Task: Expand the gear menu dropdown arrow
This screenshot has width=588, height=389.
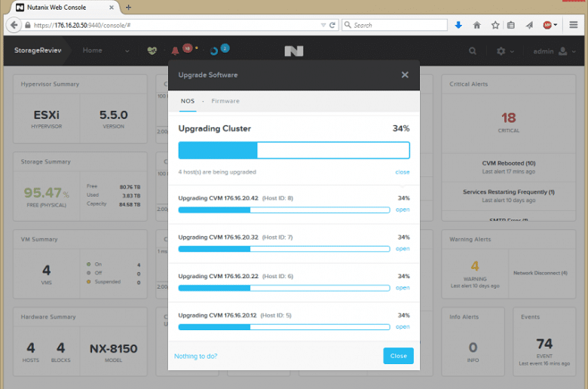Action: pos(512,52)
